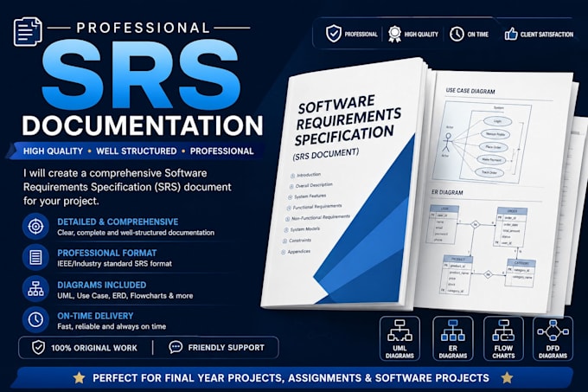588x392 pixels.
Task: Click PROFESSIONAL in the blue ribbon
Action: tap(221, 151)
